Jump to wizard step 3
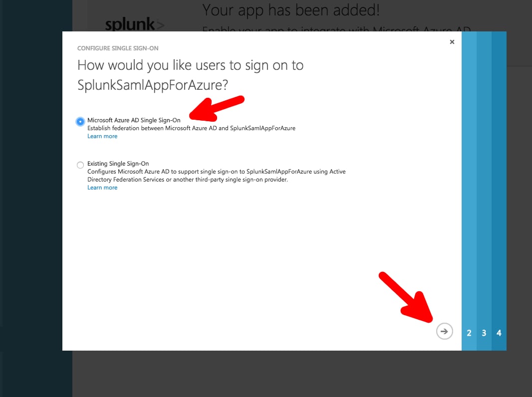 (484, 333)
